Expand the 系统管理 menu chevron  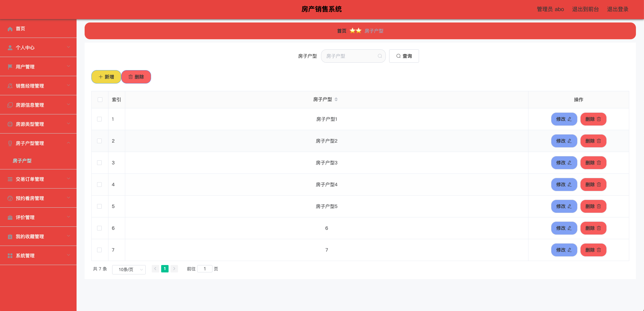[68, 255]
